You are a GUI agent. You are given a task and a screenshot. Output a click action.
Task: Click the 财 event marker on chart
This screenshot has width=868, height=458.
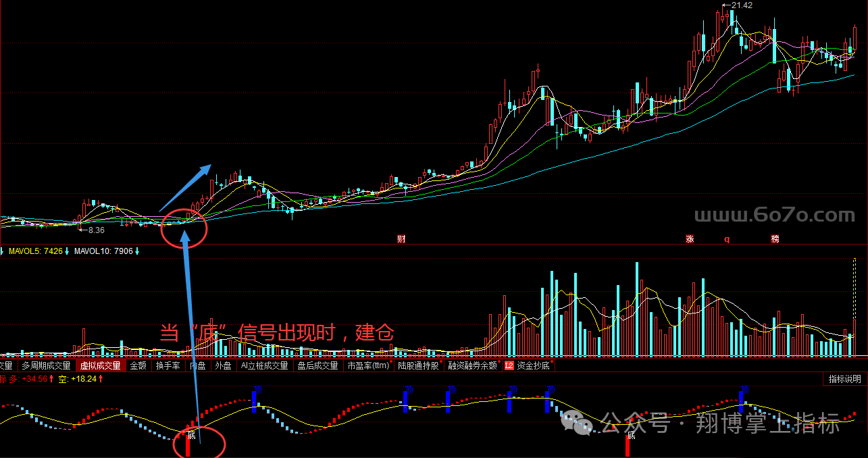pyautogui.click(x=401, y=239)
